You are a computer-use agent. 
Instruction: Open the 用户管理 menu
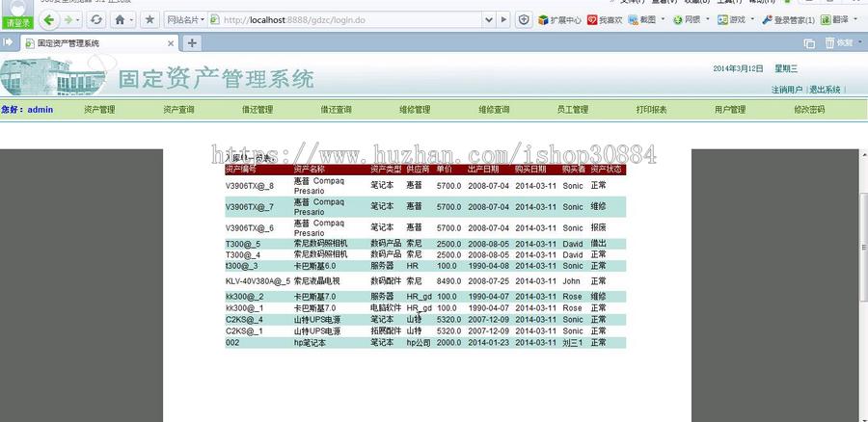(x=730, y=110)
